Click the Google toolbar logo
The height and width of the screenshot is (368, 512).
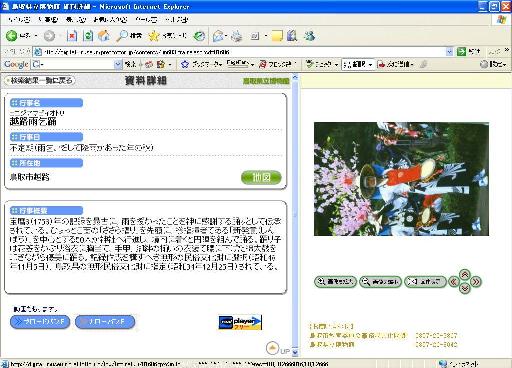16,64
